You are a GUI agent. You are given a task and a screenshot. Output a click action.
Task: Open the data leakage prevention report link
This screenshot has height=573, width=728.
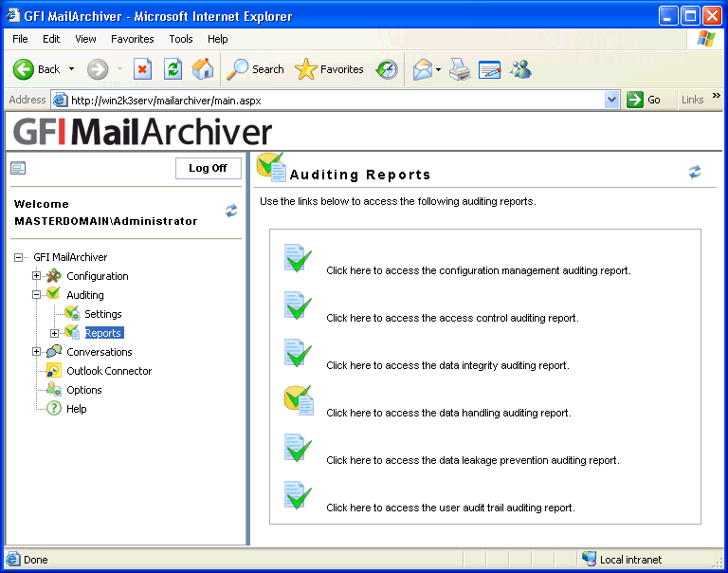point(473,460)
